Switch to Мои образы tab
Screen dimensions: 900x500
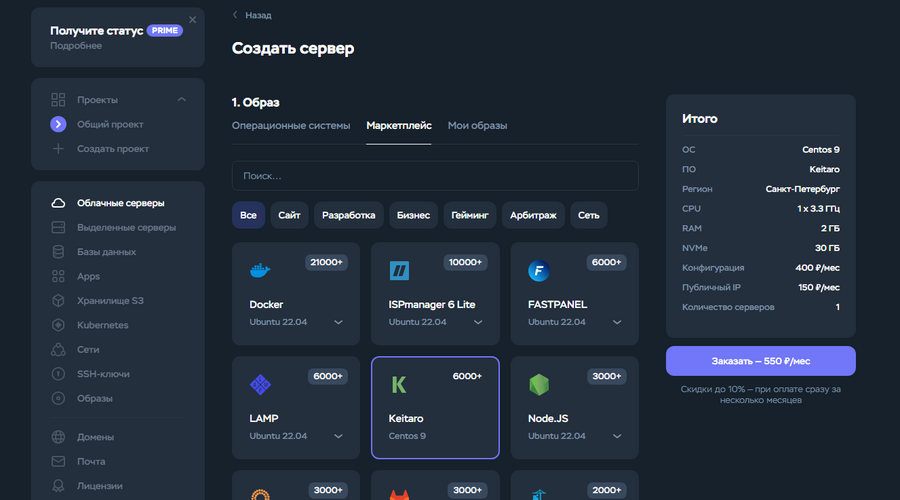coord(478,125)
